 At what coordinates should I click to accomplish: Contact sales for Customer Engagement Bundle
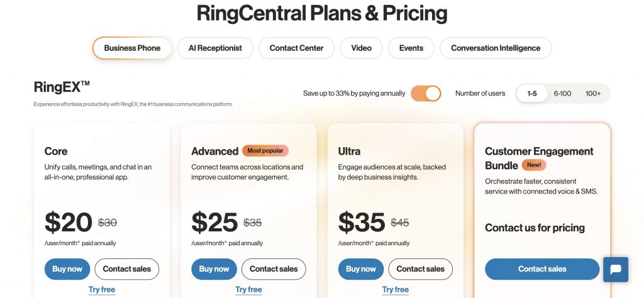(542, 269)
